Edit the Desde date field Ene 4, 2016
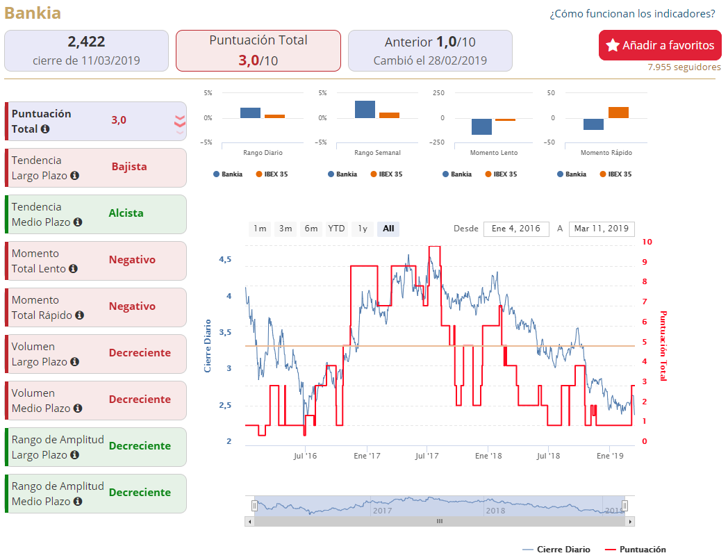 pyautogui.click(x=516, y=229)
